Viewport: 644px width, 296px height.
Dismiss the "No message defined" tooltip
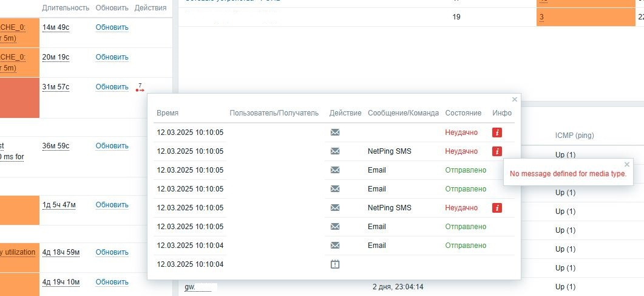point(627,164)
